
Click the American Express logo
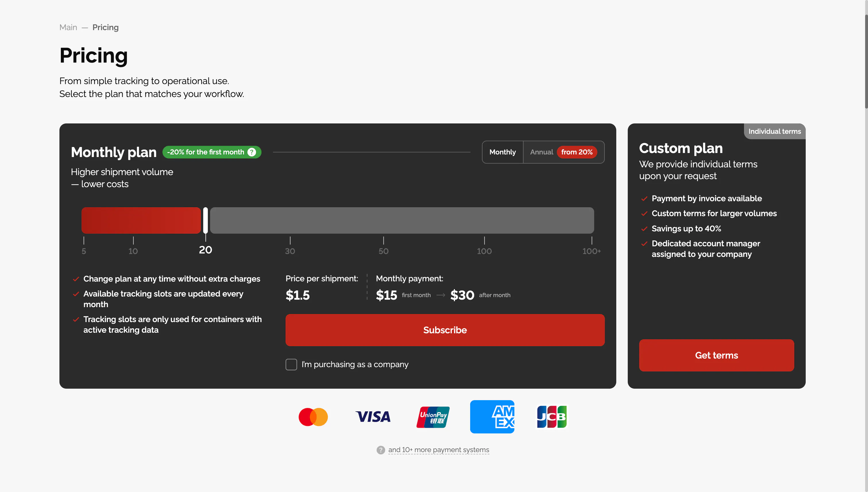[x=492, y=417]
